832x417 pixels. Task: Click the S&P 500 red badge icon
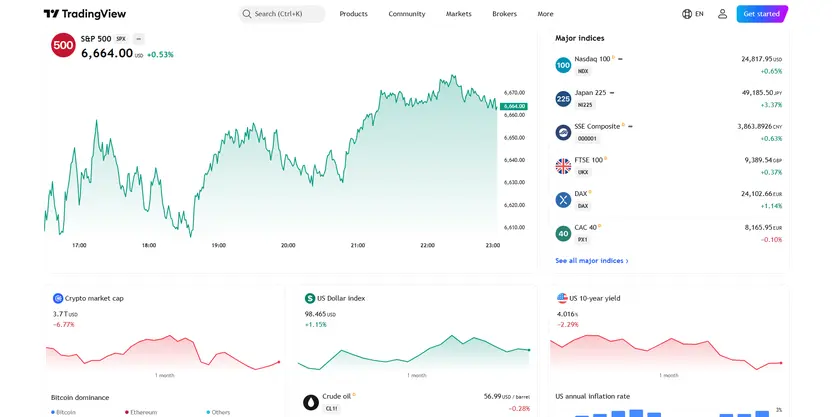(63, 45)
